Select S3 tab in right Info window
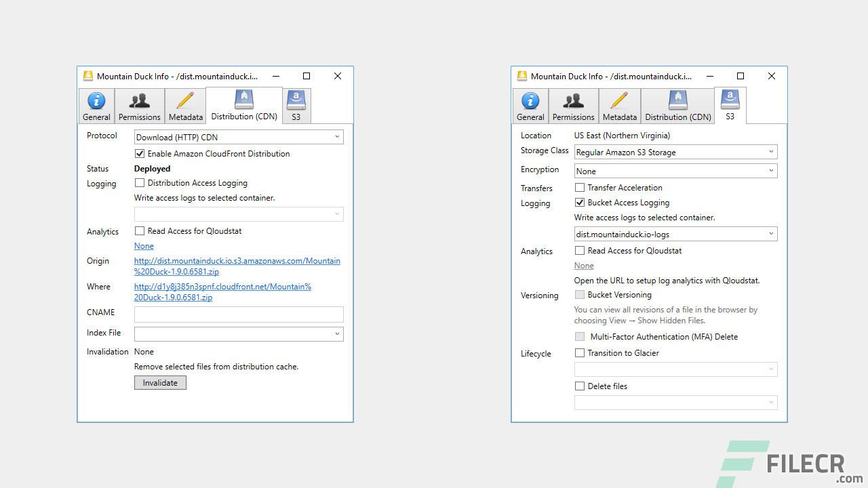The image size is (868, 488). coord(730,106)
